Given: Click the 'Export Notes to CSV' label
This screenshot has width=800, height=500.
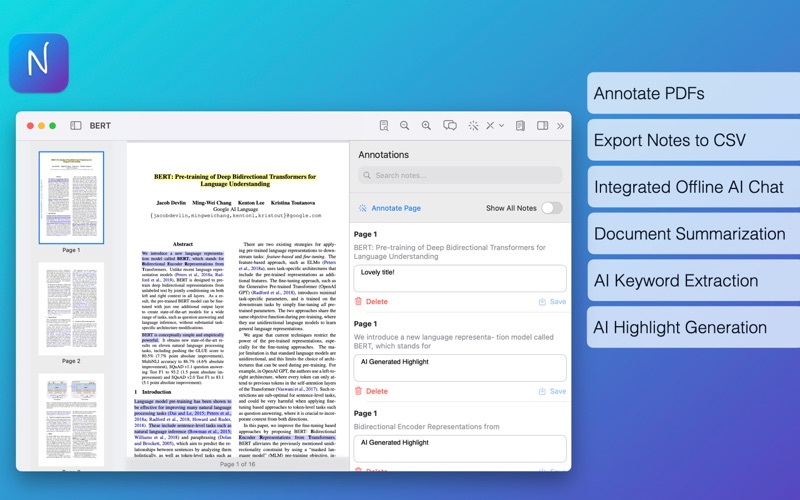Looking at the screenshot, I should tap(670, 140).
